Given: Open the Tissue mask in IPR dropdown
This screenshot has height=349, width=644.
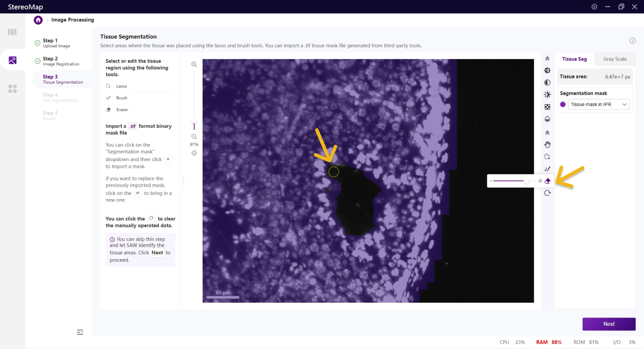Looking at the screenshot, I should (x=600, y=104).
